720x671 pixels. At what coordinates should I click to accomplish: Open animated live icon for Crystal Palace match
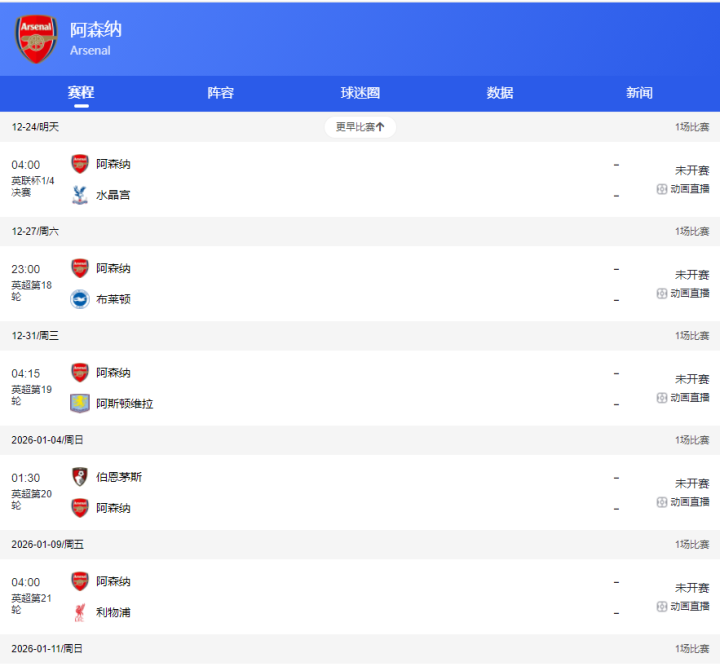point(662,189)
